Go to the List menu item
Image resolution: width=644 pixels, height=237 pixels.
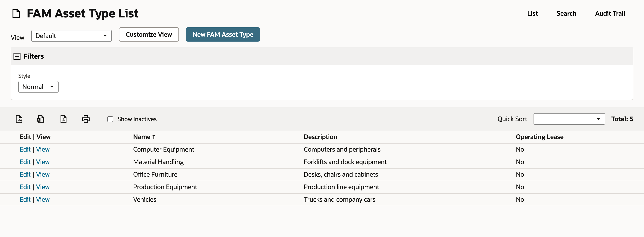[532, 13]
